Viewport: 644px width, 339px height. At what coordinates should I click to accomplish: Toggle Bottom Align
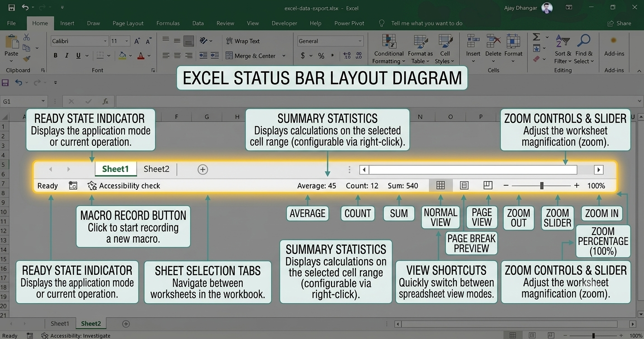pyautogui.click(x=189, y=41)
